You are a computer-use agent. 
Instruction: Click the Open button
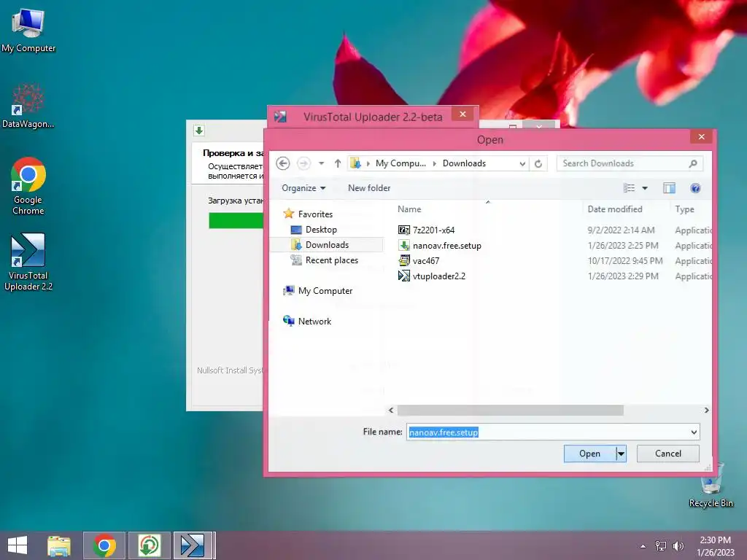click(x=589, y=454)
